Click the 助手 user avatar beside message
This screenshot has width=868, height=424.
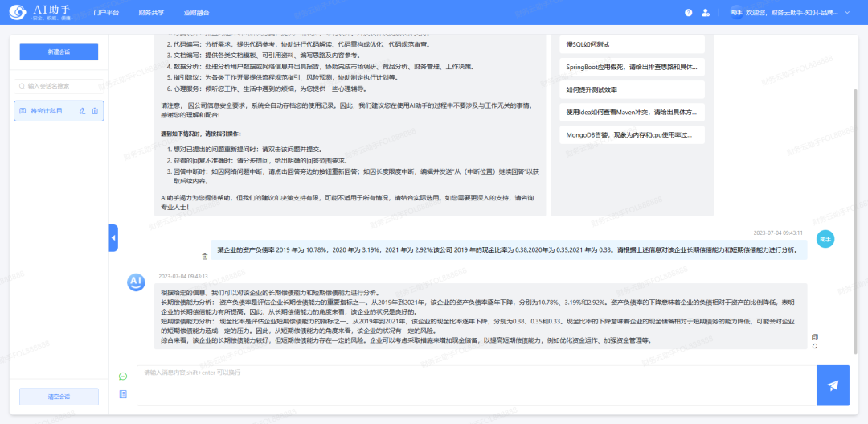pos(825,238)
